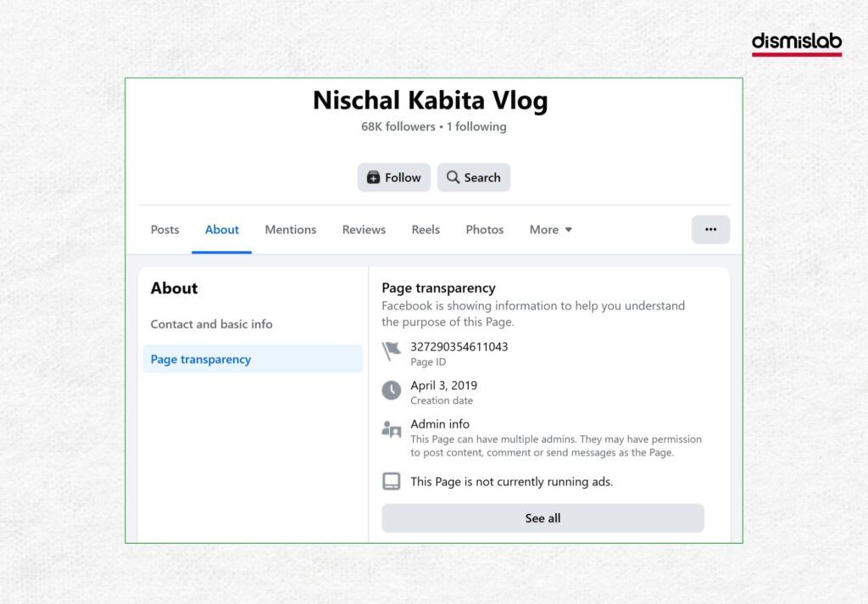Click the Page ID flag icon
Viewport: 868px width, 604px height.
391,351
